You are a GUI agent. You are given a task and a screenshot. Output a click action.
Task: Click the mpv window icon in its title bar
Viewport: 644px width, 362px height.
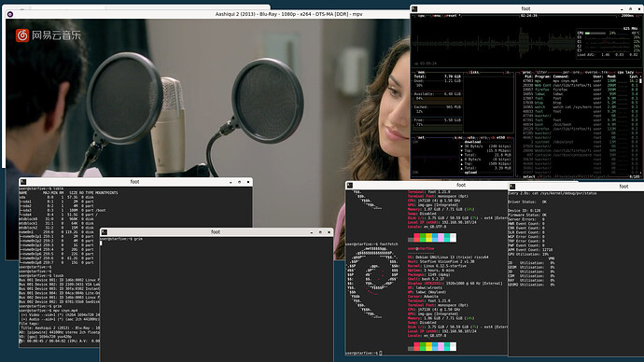point(10,14)
